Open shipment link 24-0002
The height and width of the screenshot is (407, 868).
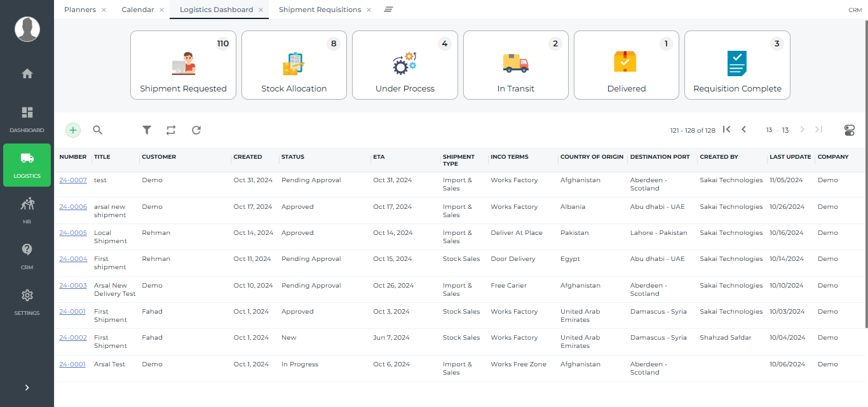pos(73,338)
